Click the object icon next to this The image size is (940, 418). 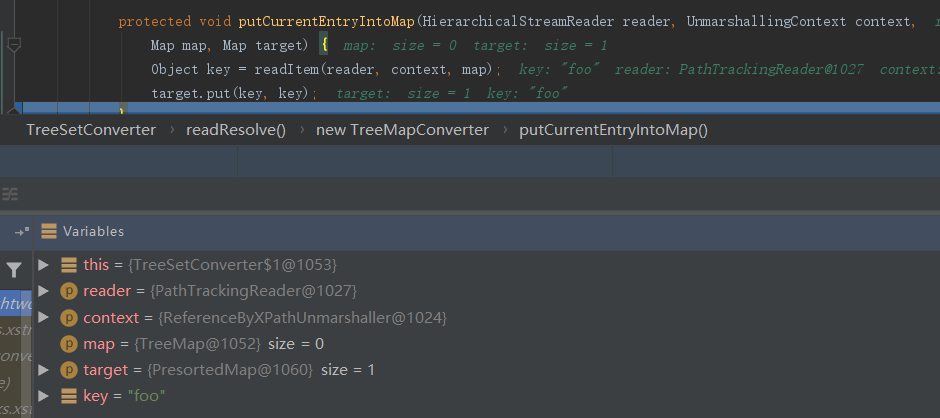[x=68, y=265]
